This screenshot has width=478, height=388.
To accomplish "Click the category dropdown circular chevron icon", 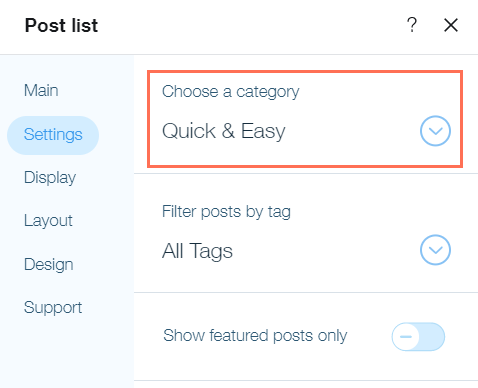I will pos(435,131).
